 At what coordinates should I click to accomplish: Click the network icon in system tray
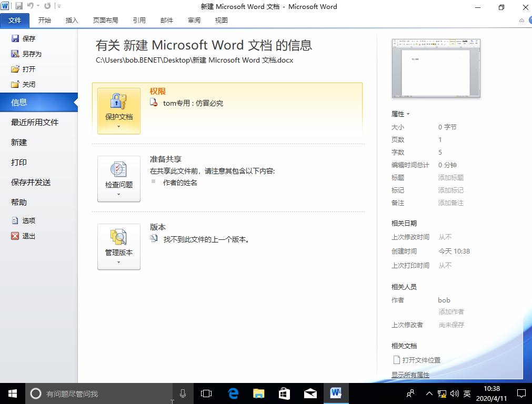coord(441,393)
